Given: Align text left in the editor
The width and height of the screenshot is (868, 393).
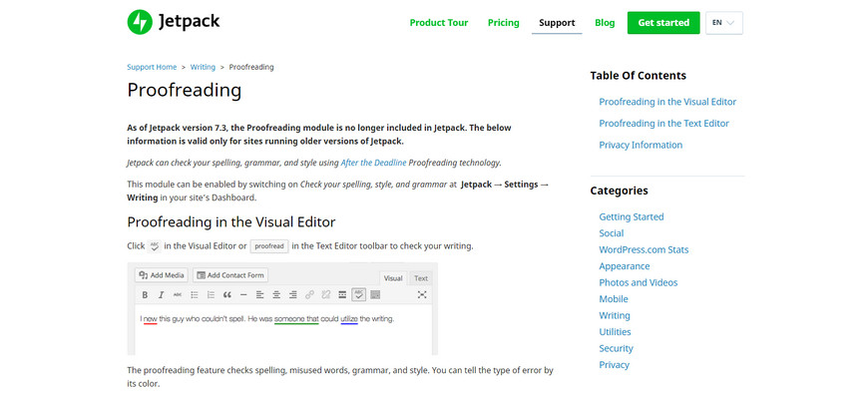Looking at the screenshot, I should click(259, 295).
